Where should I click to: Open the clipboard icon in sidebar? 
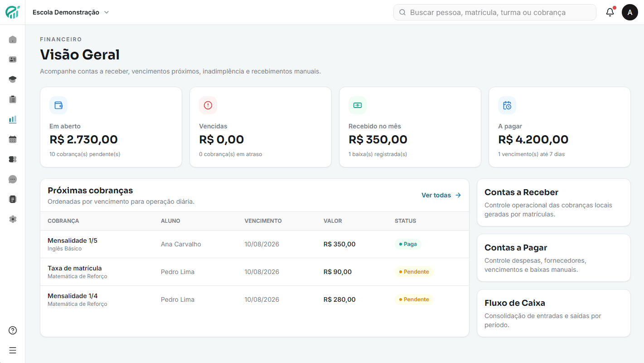[x=13, y=99]
